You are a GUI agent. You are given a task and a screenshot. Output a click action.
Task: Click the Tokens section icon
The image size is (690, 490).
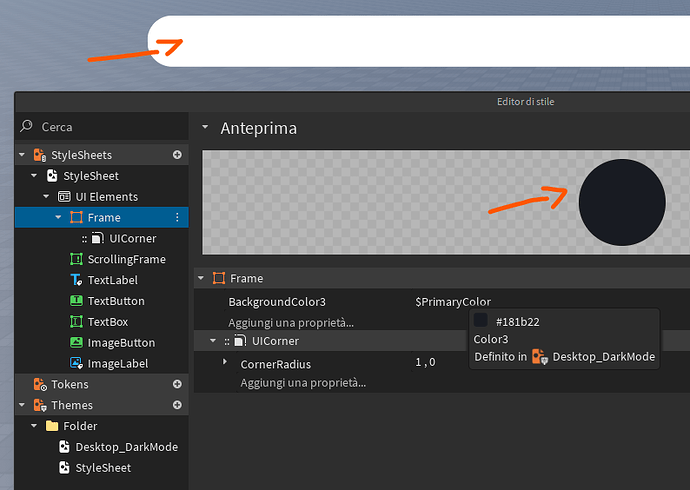pyautogui.click(x=40, y=384)
